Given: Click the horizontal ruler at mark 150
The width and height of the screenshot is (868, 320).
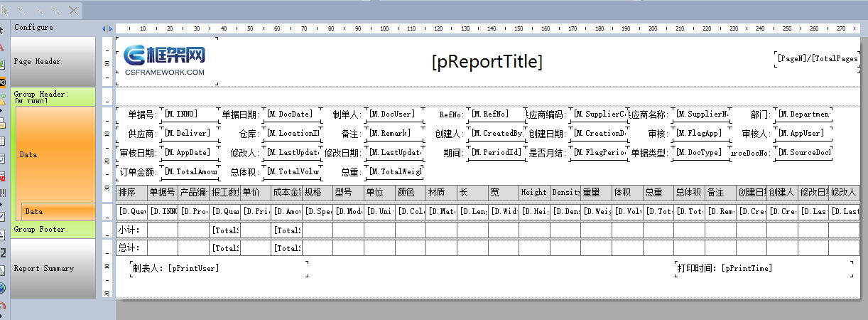Looking at the screenshot, I should coord(518,28).
